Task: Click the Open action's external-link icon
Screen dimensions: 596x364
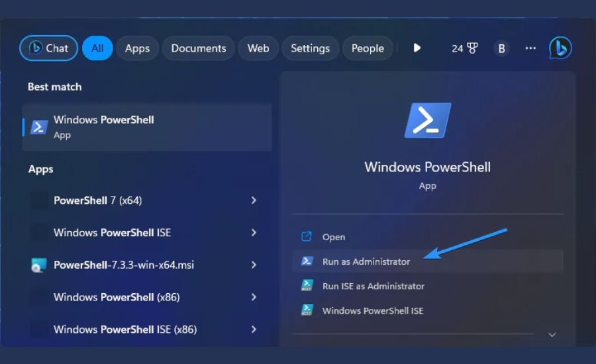Action: tap(307, 236)
